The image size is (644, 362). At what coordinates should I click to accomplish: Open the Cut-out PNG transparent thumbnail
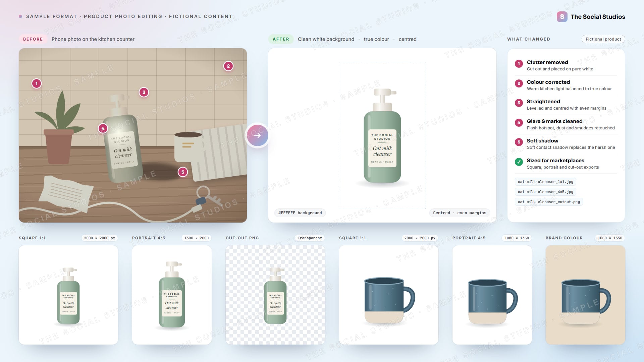click(x=275, y=295)
